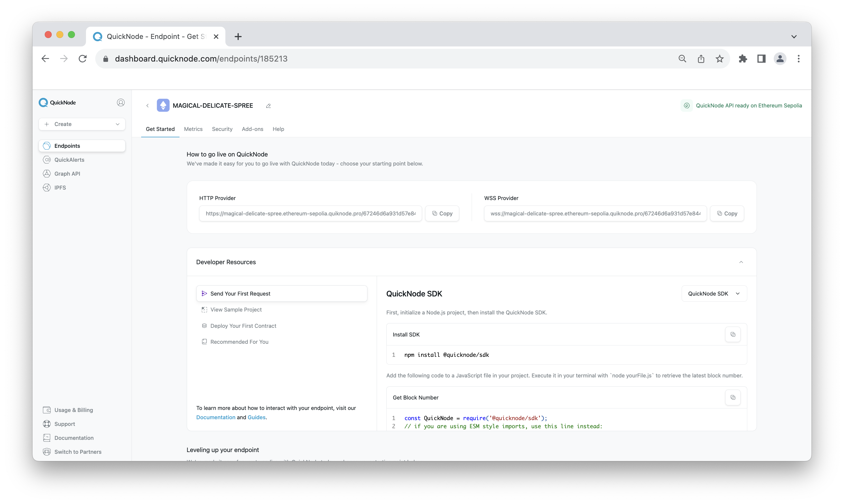Open Usage & Billing page
844x504 pixels.
point(73,410)
